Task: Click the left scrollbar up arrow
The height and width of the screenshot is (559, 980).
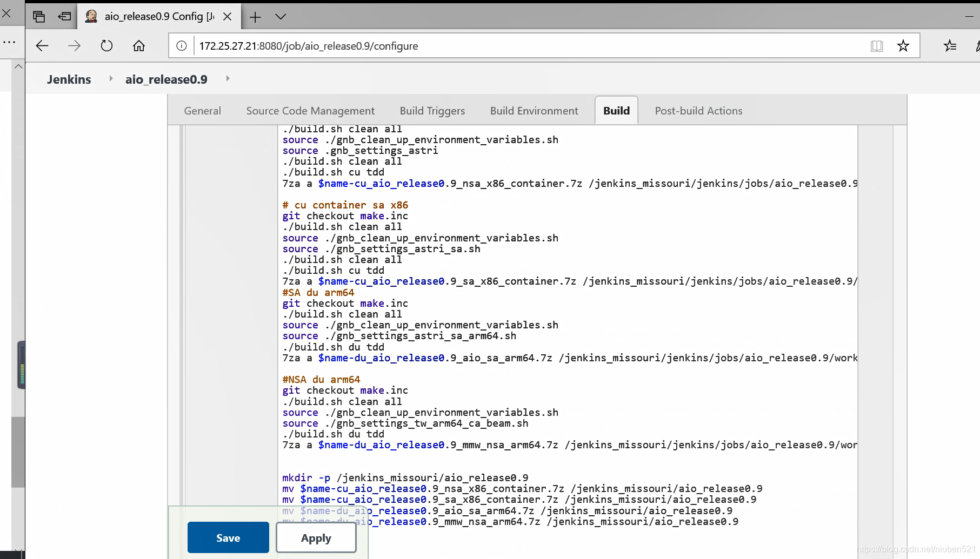Action: click(x=18, y=66)
